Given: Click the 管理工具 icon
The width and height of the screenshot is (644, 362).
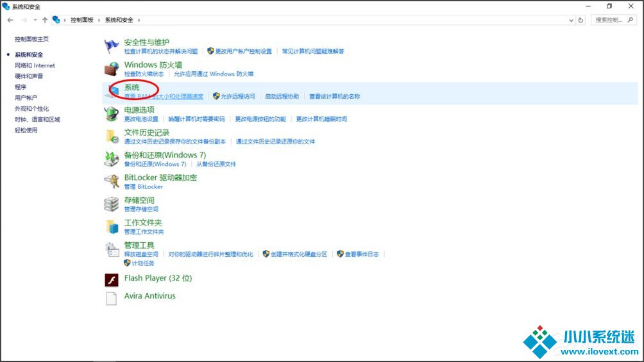Looking at the screenshot, I should pyautogui.click(x=112, y=249).
